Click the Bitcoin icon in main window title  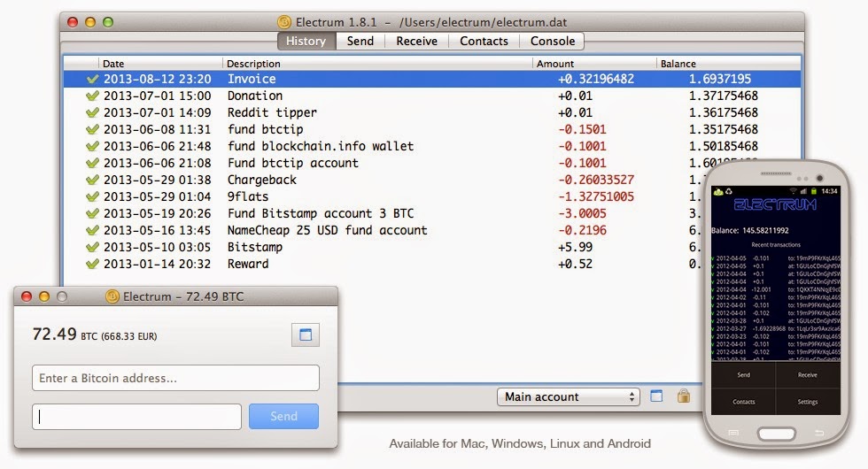coord(284,22)
